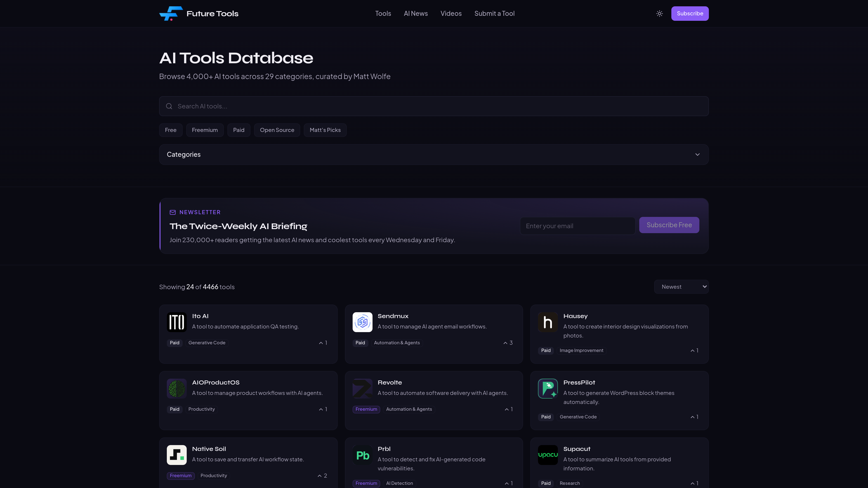Toggle the Free pricing filter
Screen dimensions: 868x488
171,130
